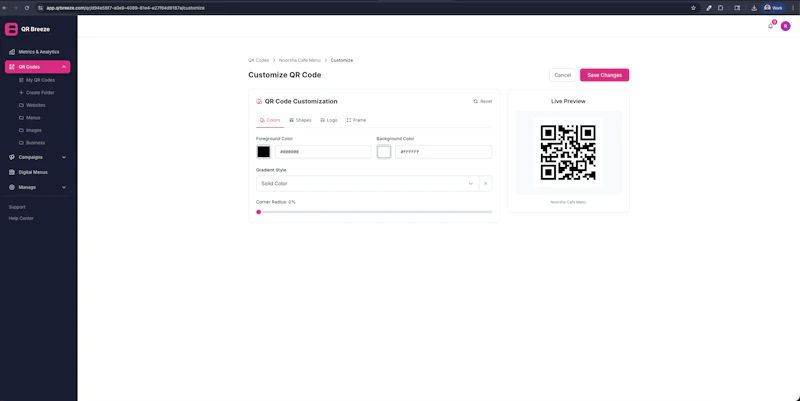Open the Help Center link
This screenshot has width=800, height=401.
point(21,218)
